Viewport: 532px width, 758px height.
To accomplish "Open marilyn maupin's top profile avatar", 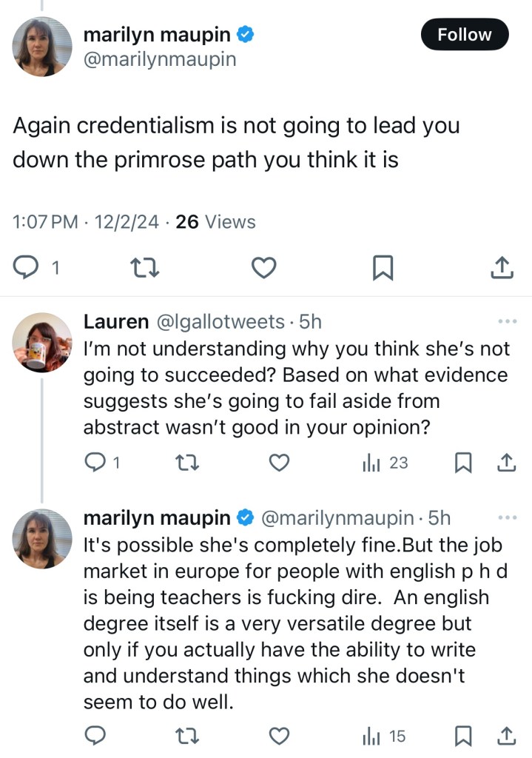I will (x=42, y=47).
